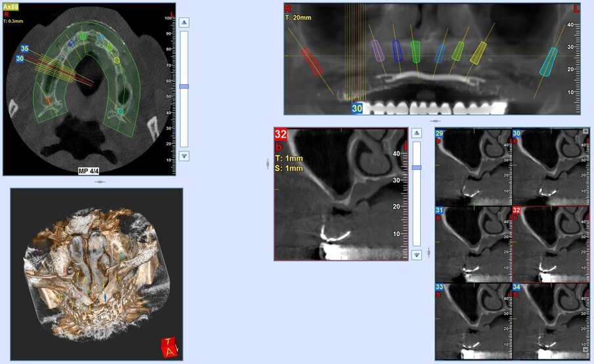
Task: Pick the yellow implant in panoramic view
Action: tap(478, 53)
